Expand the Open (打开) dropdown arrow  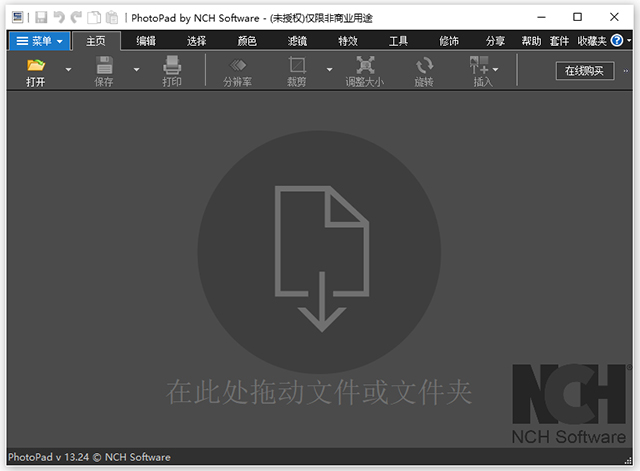pyautogui.click(x=69, y=70)
